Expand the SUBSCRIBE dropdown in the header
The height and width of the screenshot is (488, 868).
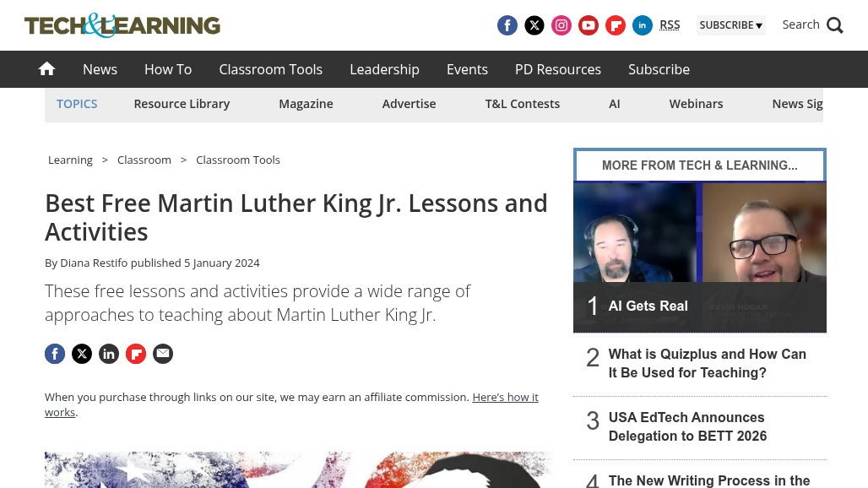point(730,25)
